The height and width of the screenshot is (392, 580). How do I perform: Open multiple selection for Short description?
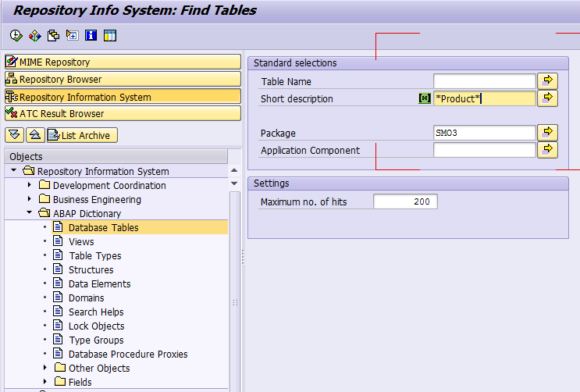point(547,98)
